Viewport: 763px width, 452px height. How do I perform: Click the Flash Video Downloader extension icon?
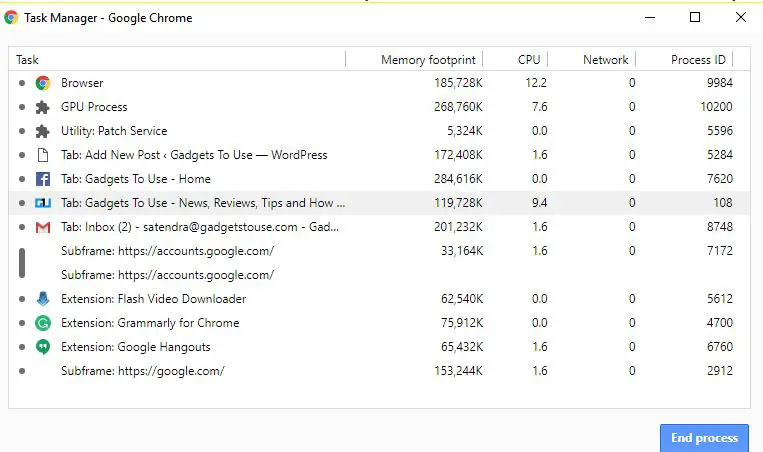(x=43, y=299)
